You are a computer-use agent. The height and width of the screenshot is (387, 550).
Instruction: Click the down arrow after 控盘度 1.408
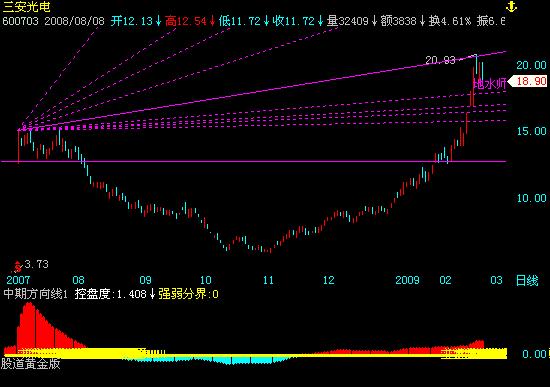152,294
